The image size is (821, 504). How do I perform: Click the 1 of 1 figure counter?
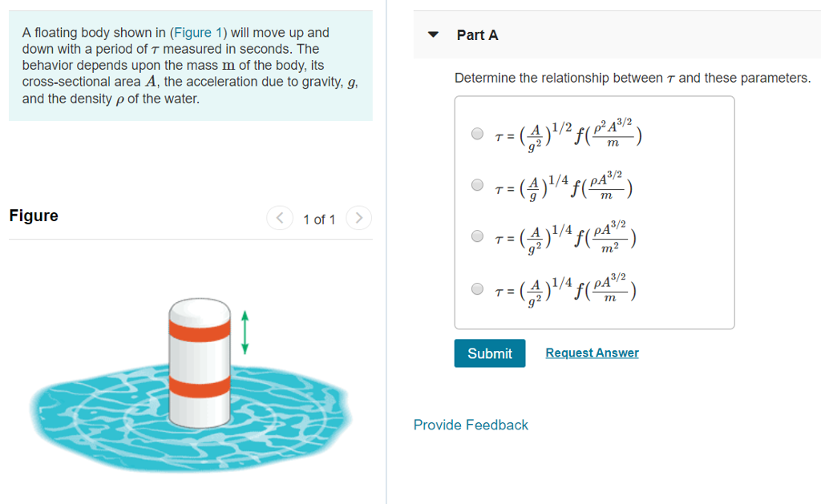(319, 219)
